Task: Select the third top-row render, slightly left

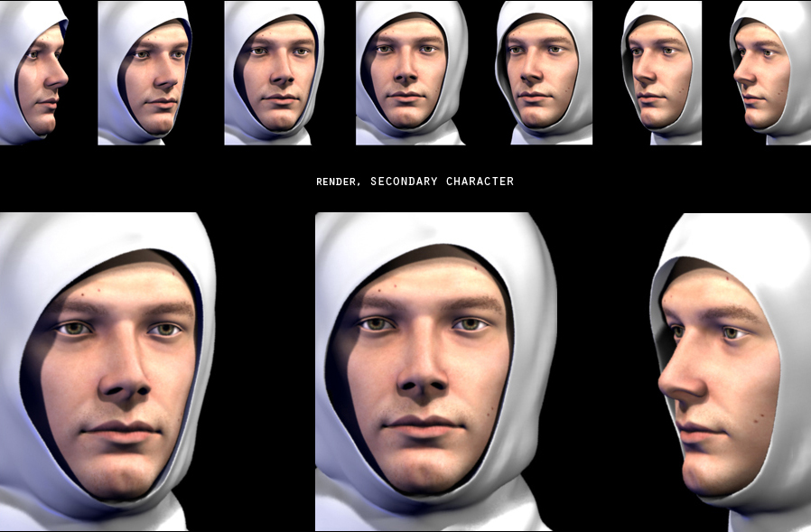Action: (x=275, y=72)
